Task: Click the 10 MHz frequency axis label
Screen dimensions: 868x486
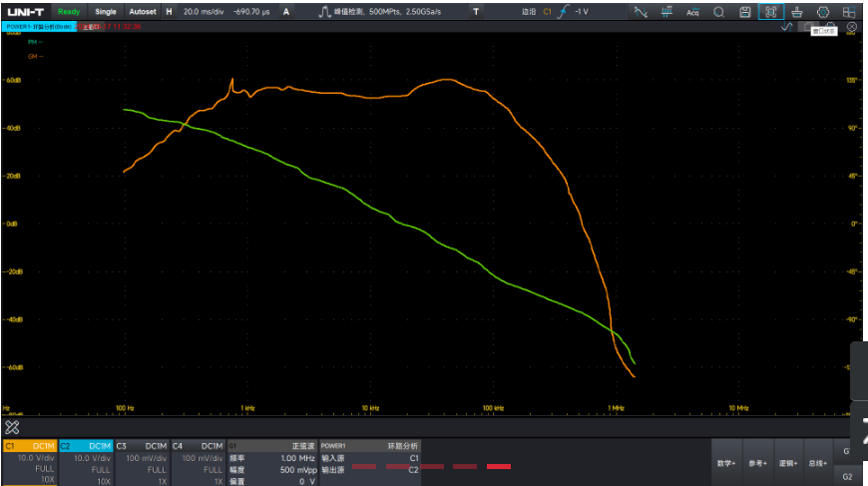Action: pyautogui.click(x=738, y=408)
